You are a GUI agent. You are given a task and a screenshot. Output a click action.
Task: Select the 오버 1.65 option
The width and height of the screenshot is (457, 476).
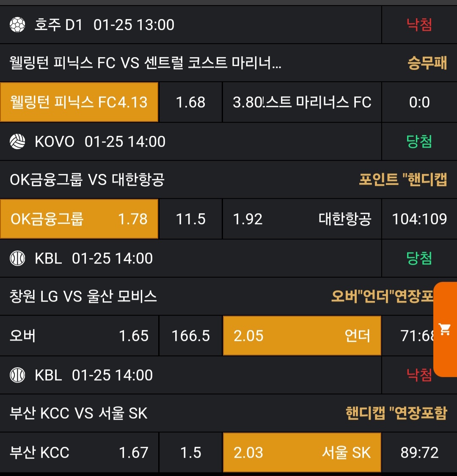[79, 336]
